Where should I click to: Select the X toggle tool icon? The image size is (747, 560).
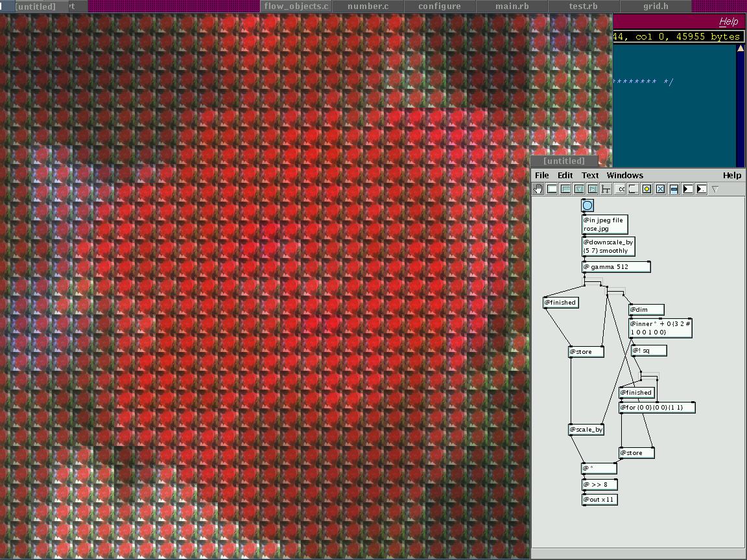[x=660, y=189]
